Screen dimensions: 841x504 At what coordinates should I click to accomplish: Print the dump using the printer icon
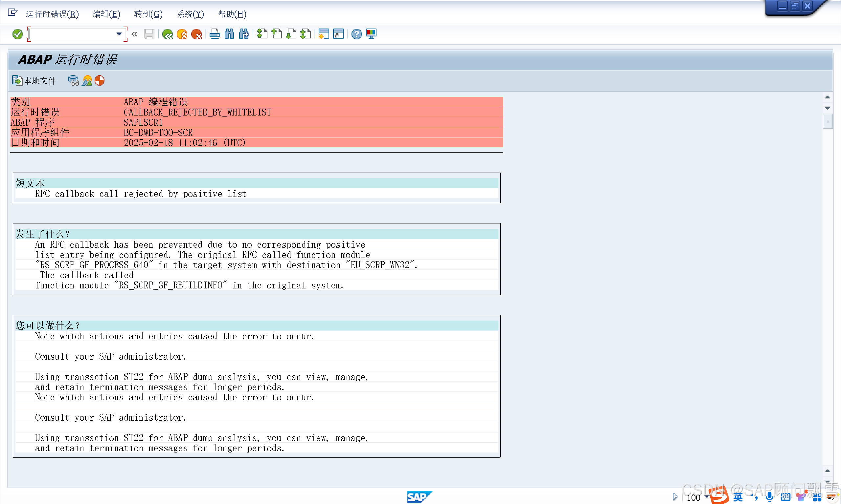click(215, 34)
